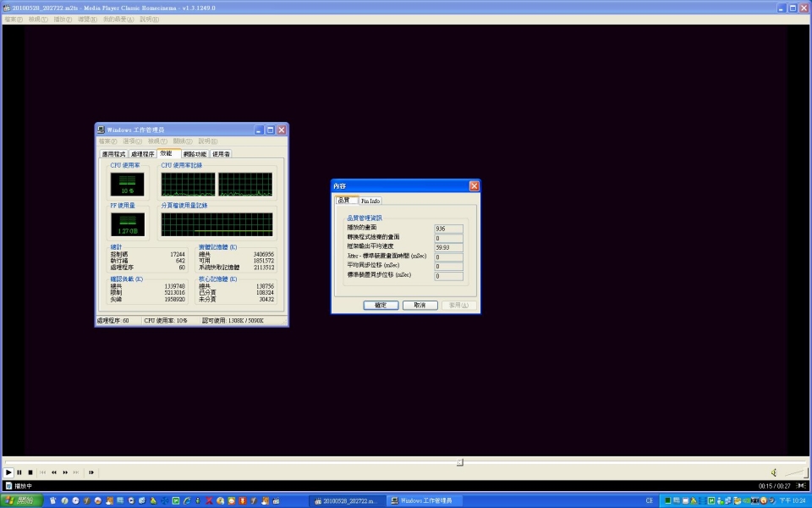Select the 應用程式 tab in Task Manager

click(113, 154)
